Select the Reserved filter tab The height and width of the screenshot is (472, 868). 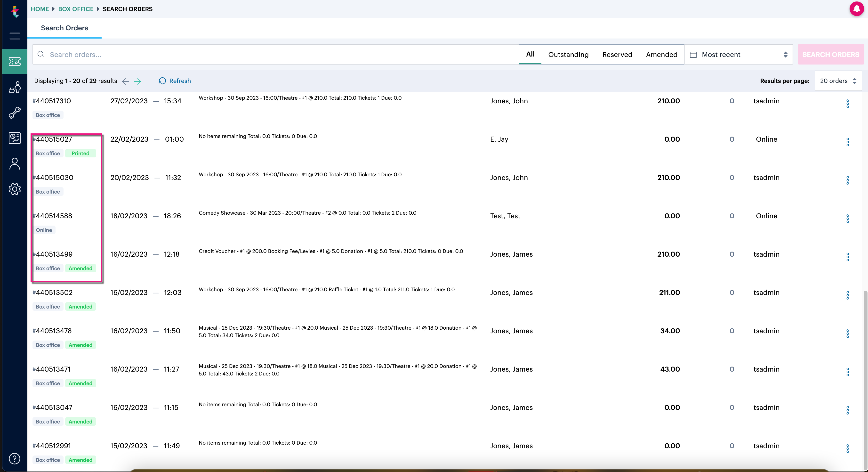pyautogui.click(x=617, y=54)
